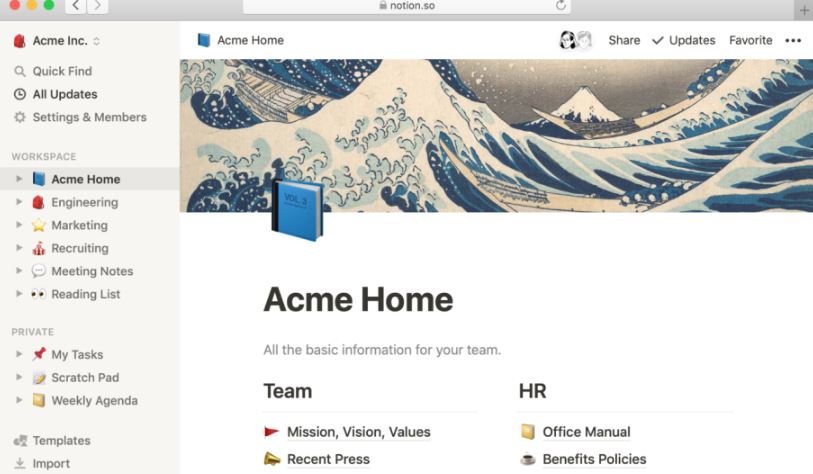Click the Updates button in top bar
This screenshot has width=813, height=474.
coord(683,40)
